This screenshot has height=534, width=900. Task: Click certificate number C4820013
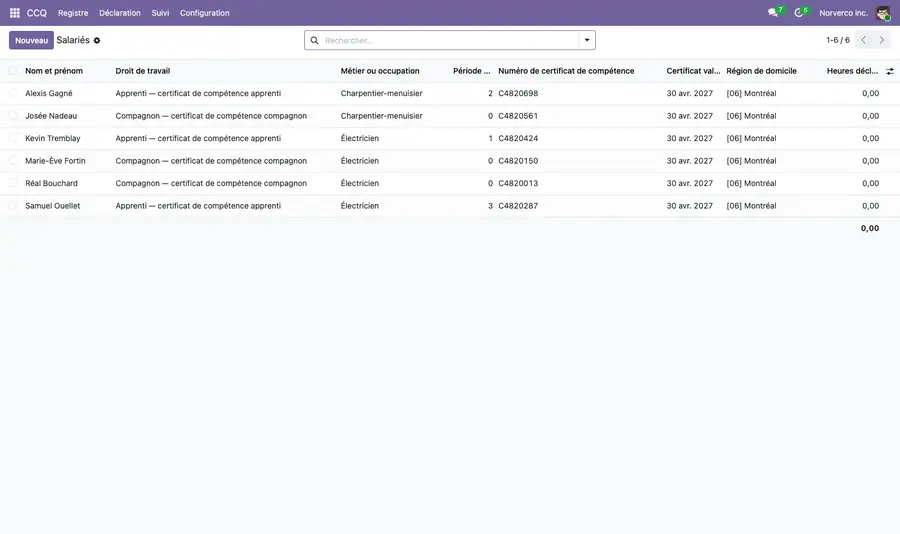518,183
